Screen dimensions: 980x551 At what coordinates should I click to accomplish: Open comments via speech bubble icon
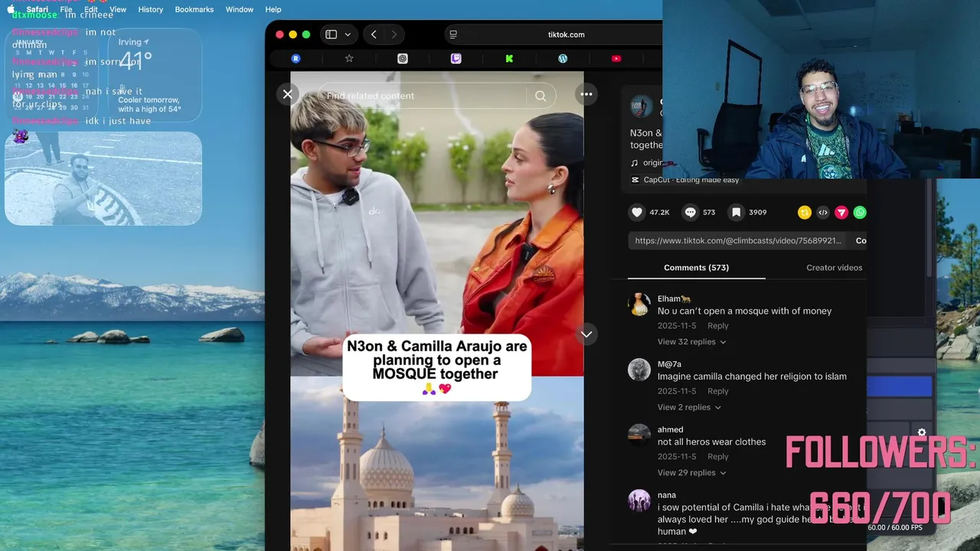pyautogui.click(x=691, y=212)
